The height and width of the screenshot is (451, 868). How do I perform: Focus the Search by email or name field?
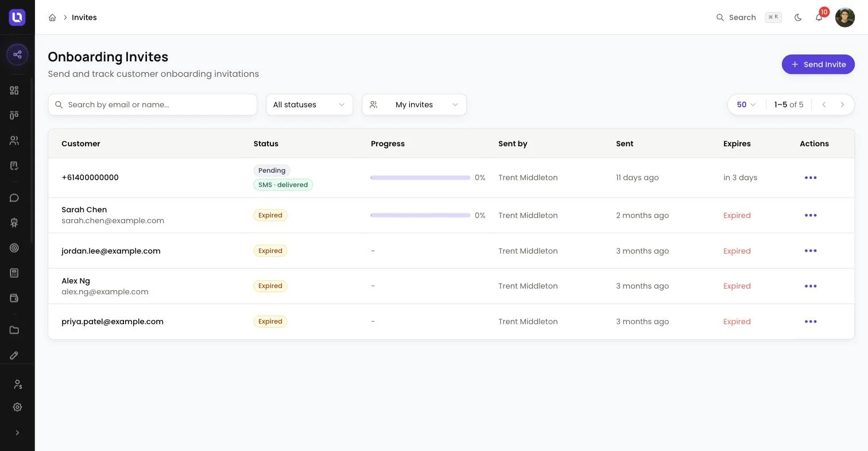point(153,104)
